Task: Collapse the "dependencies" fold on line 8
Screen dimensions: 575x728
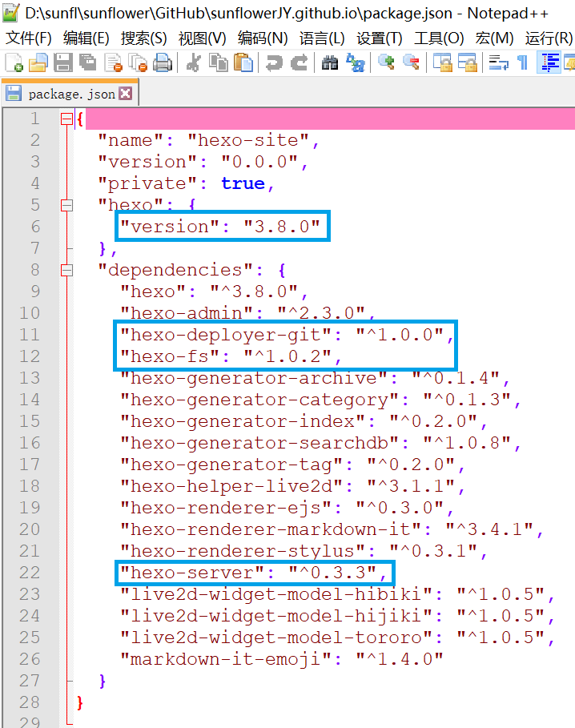Action: pyautogui.click(x=66, y=270)
